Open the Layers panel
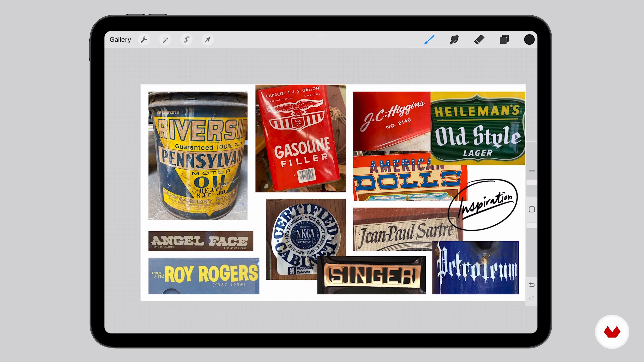 [x=504, y=40]
